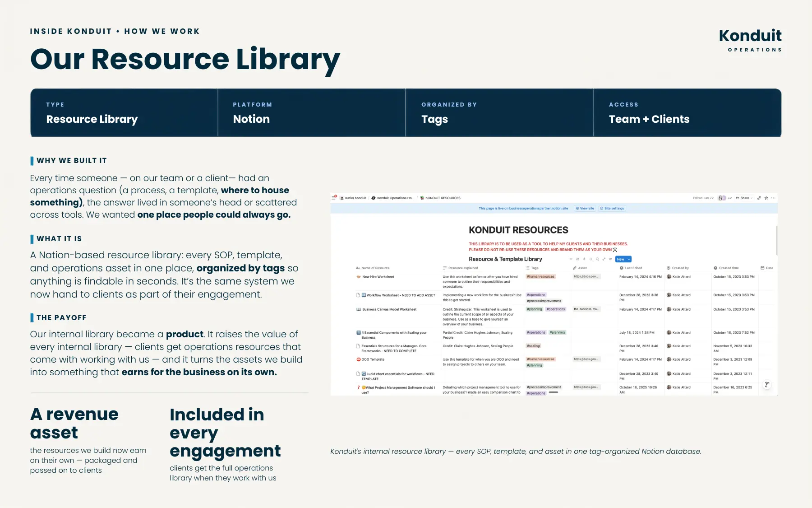Open What Project Management Software should I use
The width and height of the screenshot is (812, 508).
(x=398, y=390)
